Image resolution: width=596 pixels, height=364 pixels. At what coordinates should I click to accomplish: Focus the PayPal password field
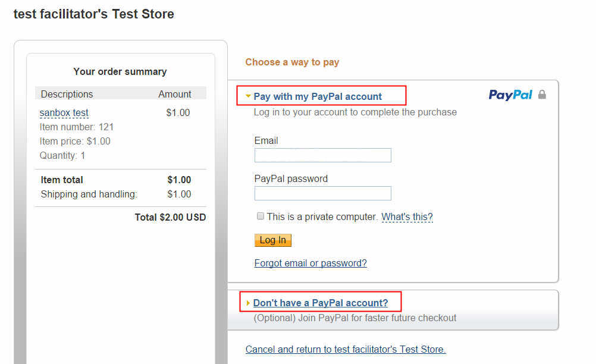tap(322, 193)
